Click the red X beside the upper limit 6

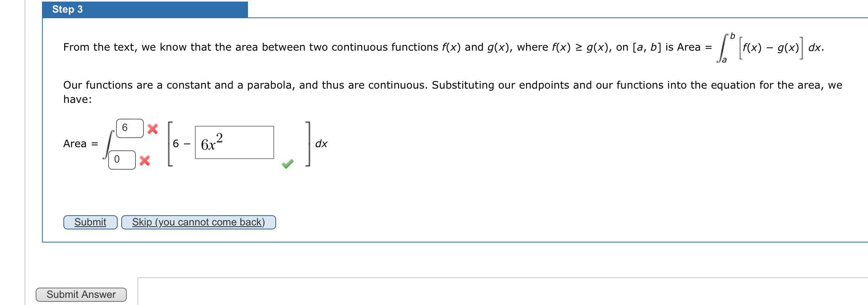[152, 129]
